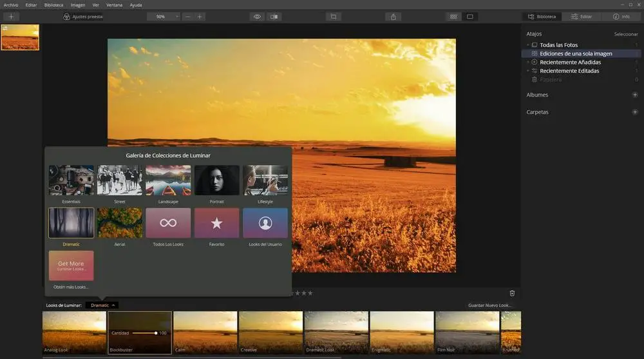Toggle the eye preview icon
The height and width of the screenshot is (359, 644).
tap(257, 17)
